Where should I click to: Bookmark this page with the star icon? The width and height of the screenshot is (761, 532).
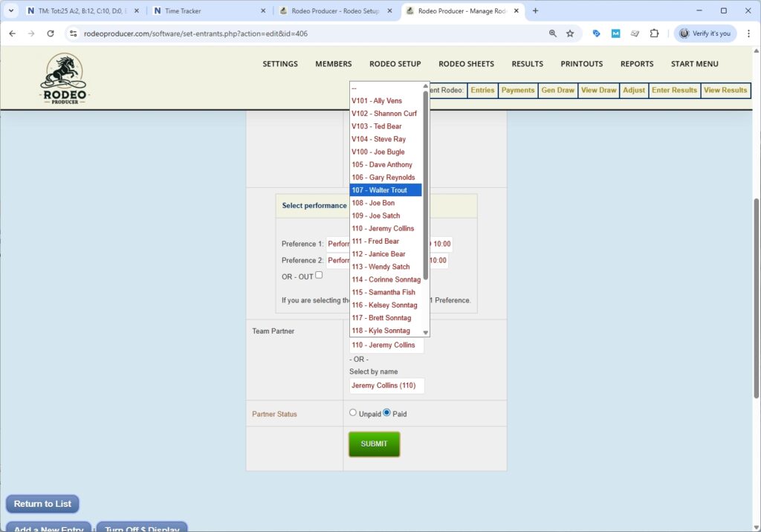tap(570, 33)
